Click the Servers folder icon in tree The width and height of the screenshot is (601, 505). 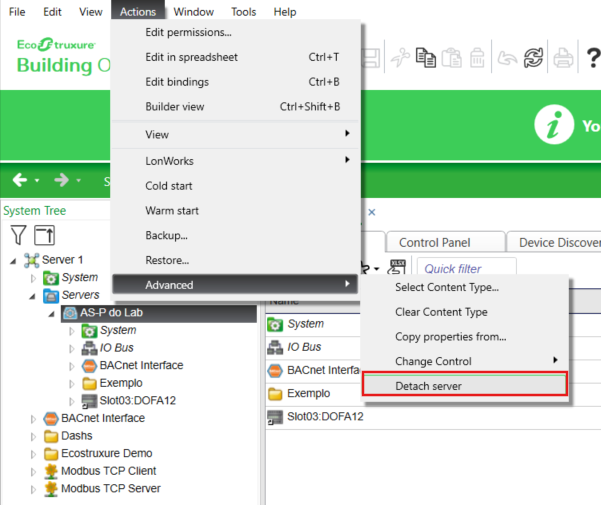tap(51, 295)
